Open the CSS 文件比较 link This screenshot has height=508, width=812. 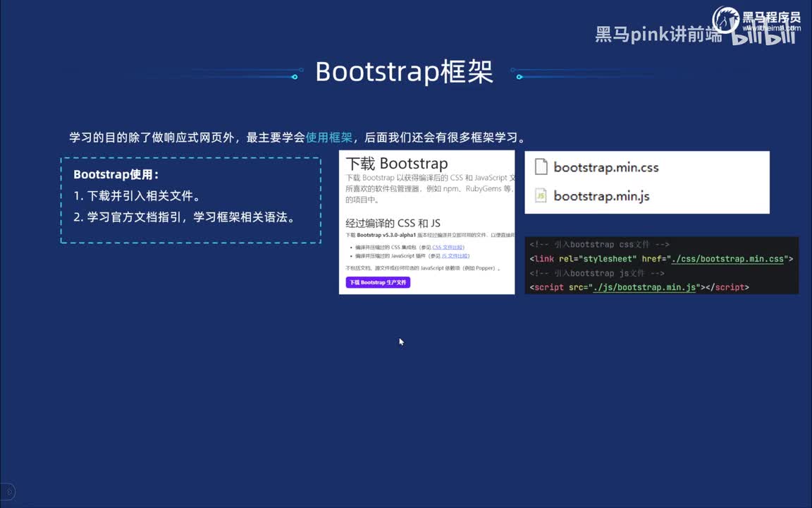448,247
